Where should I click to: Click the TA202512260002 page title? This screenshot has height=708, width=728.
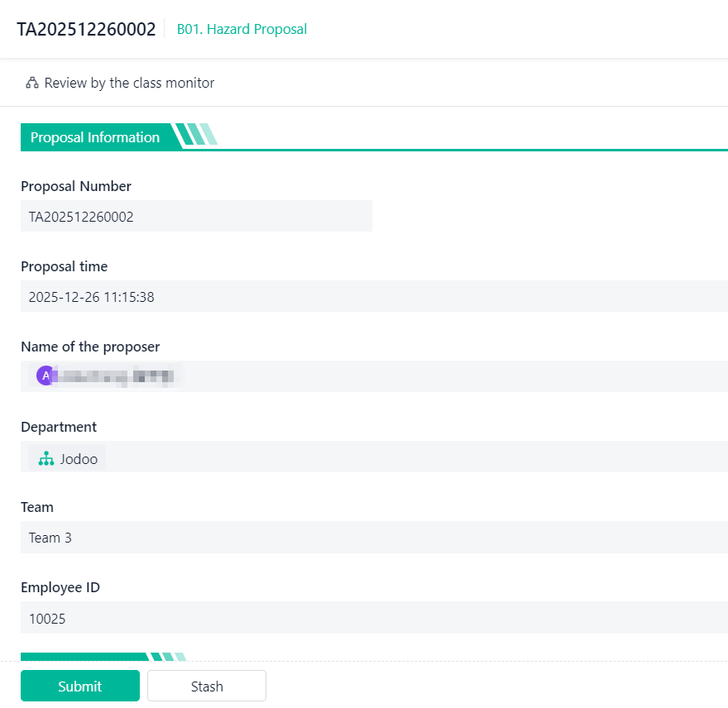pos(86,30)
